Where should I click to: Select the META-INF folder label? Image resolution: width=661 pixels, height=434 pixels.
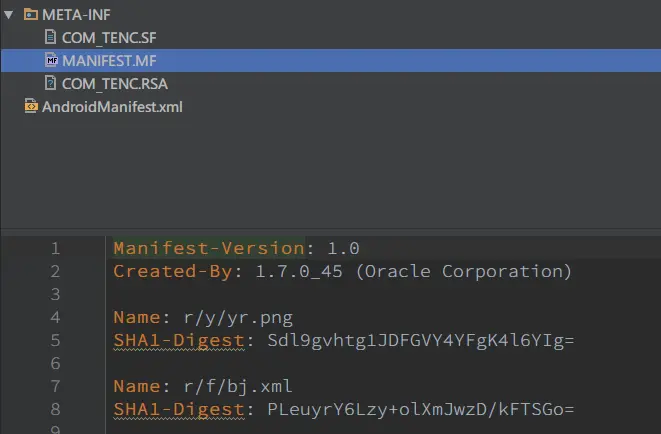[x=76, y=15]
